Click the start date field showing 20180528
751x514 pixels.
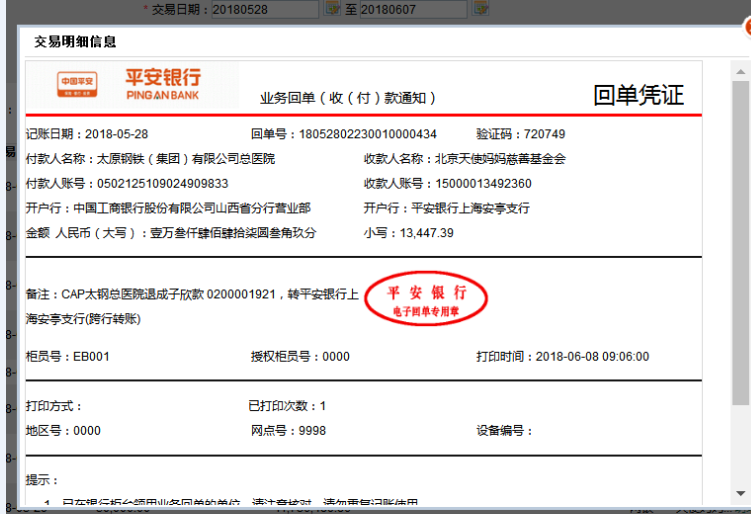pos(264,9)
